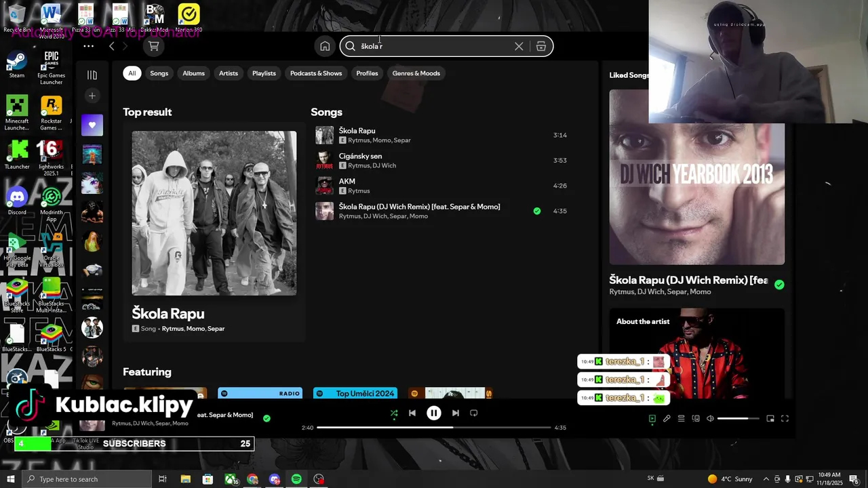Go back with the left arrow in Spotify
This screenshot has width=868, height=488.
(112, 46)
